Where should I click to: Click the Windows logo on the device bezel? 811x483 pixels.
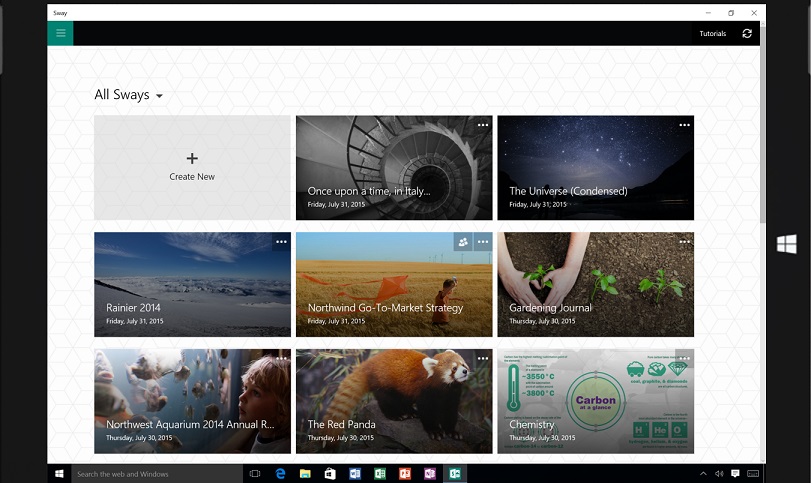787,244
